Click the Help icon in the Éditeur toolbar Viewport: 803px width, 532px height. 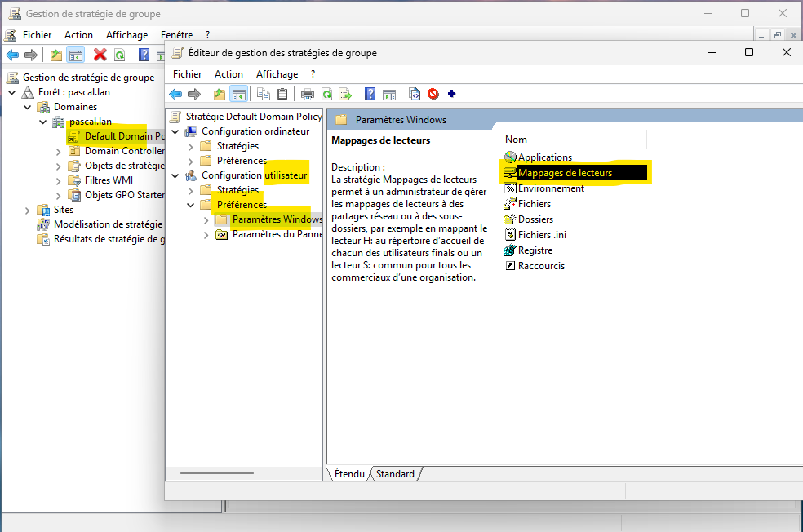point(370,94)
